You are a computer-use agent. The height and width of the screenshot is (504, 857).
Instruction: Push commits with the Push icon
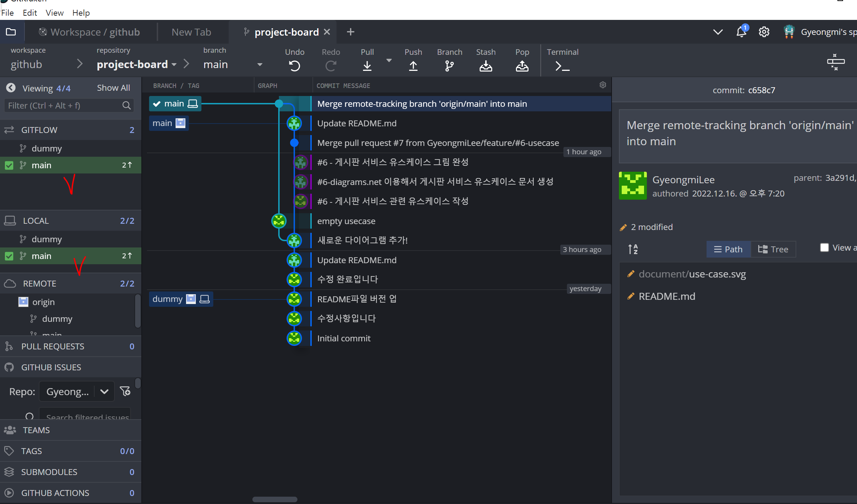413,66
